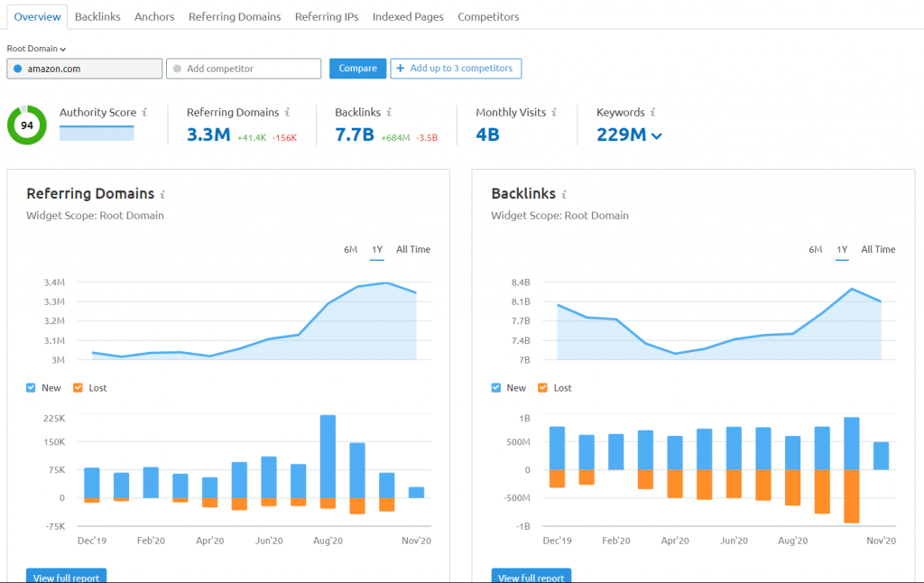Open the top Referring Domains tab
The height and width of the screenshot is (583, 924).
click(x=235, y=16)
